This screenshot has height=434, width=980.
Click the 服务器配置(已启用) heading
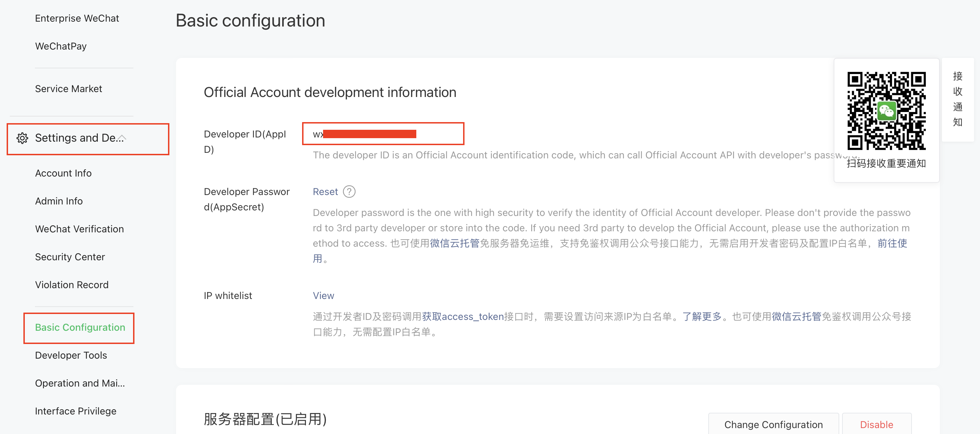tap(265, 419)
